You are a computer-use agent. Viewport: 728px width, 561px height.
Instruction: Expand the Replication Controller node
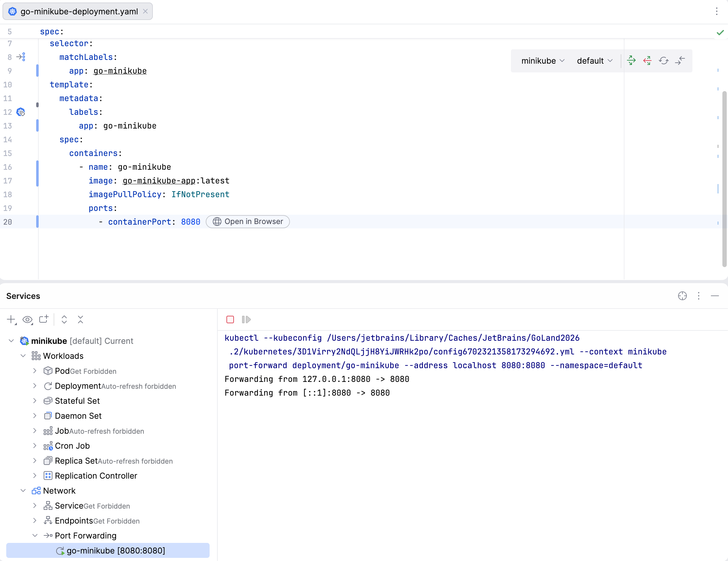click(x=35, y=476)
